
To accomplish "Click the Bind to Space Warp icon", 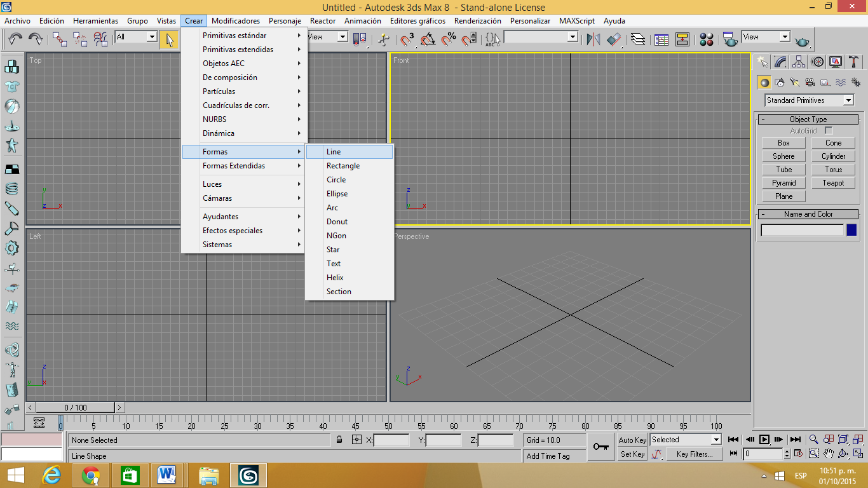I will point(100,39).
